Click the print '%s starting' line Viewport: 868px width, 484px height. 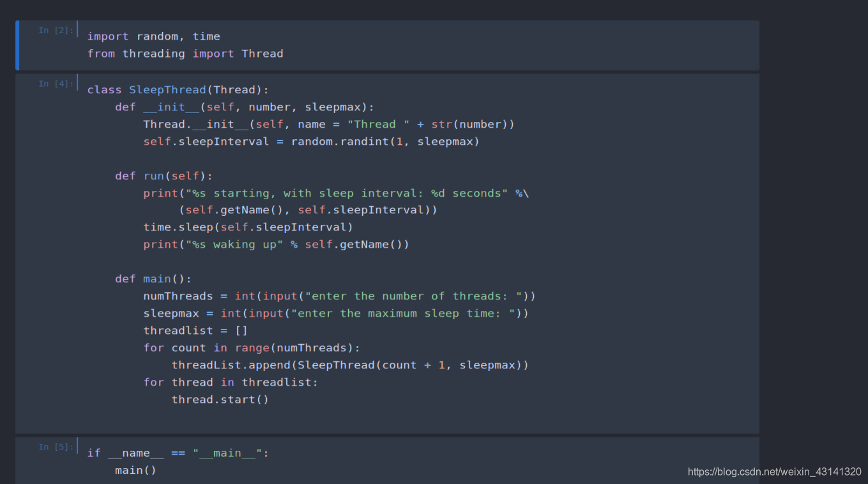pyautogui.click(x=336, y=193)
